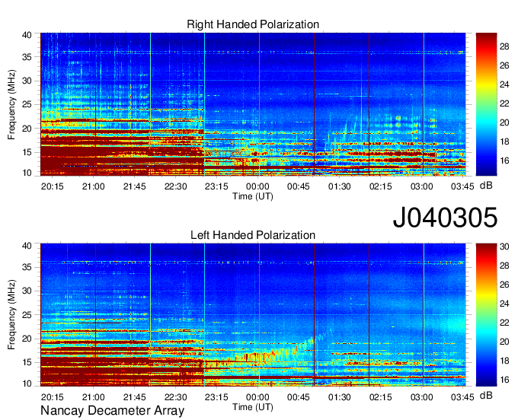Click the 03:45 time tick of left-handed plot

[462, 397]
